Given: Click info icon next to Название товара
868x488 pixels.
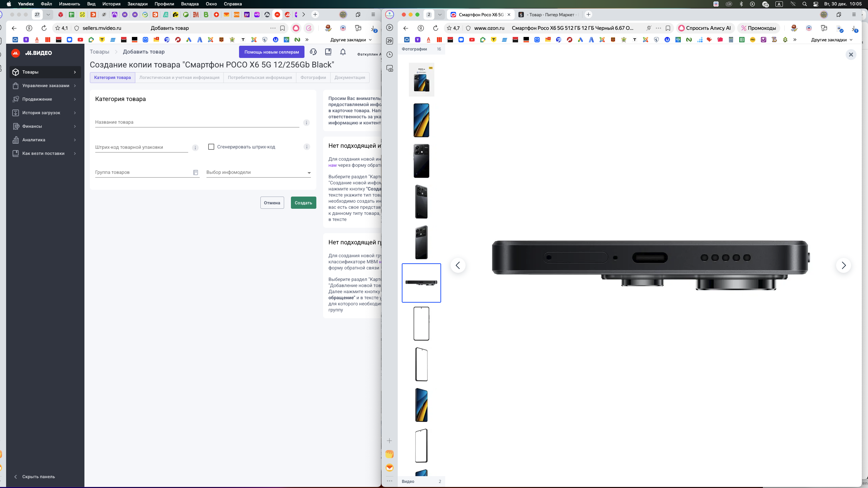Looking at the screenshot, I should coord(306,123).
